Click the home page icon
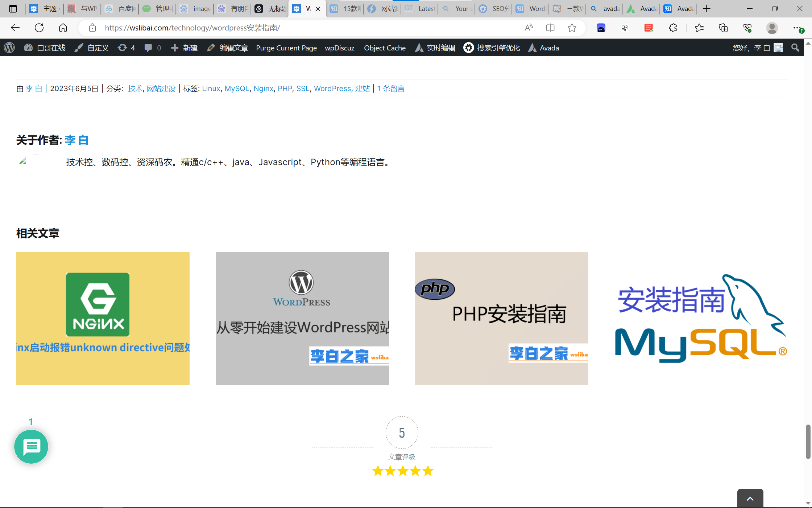The width and height of the screenshot is (812, 508). point(63,28)
